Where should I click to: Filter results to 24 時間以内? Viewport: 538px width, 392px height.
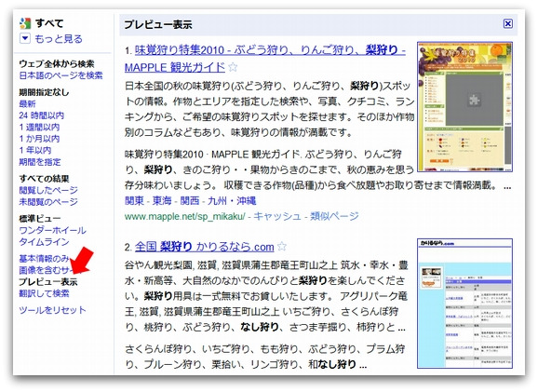coord(41,115)
